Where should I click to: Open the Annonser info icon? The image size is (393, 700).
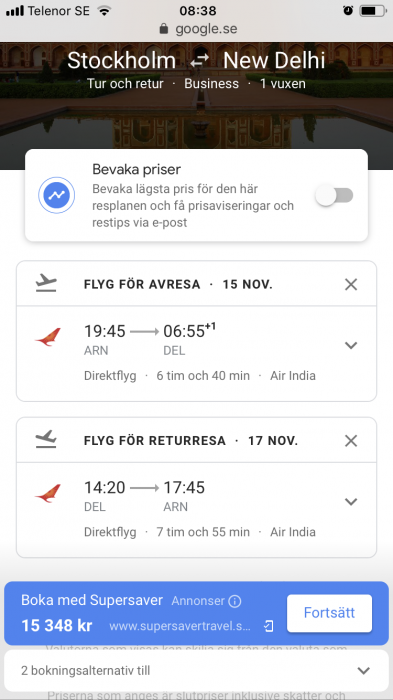234,601
